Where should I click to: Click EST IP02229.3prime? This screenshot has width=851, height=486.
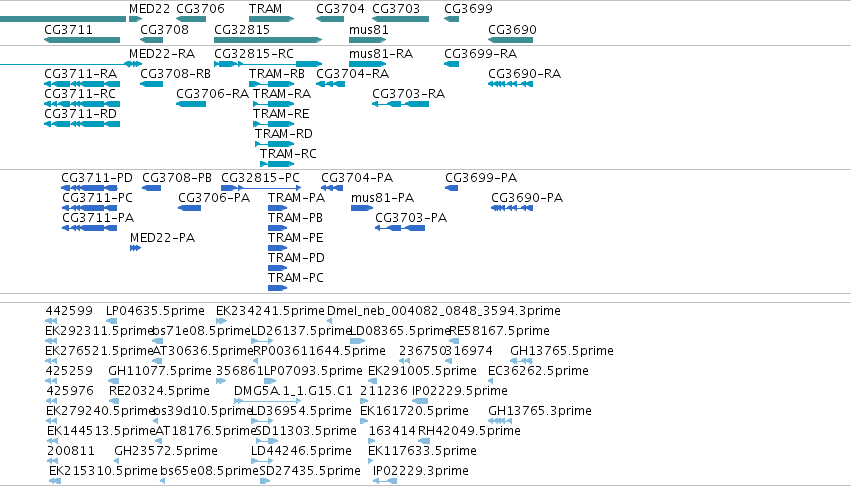(x=421, y=472)
